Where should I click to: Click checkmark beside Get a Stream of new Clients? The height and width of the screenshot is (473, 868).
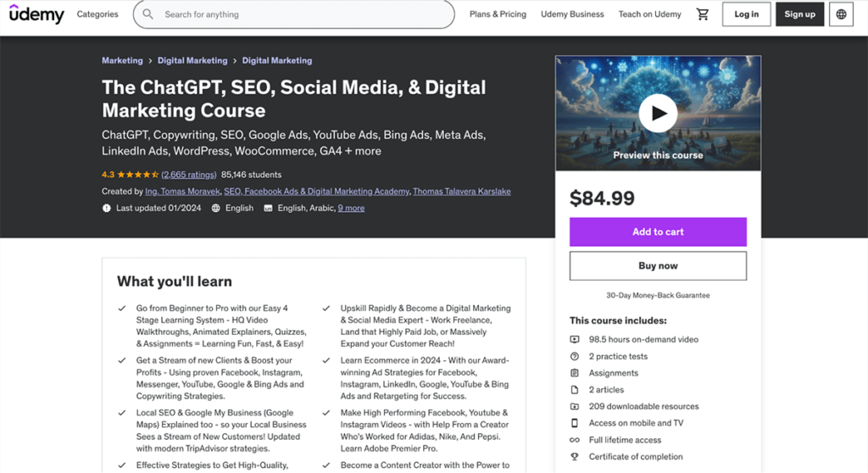[x=122, y=360]
